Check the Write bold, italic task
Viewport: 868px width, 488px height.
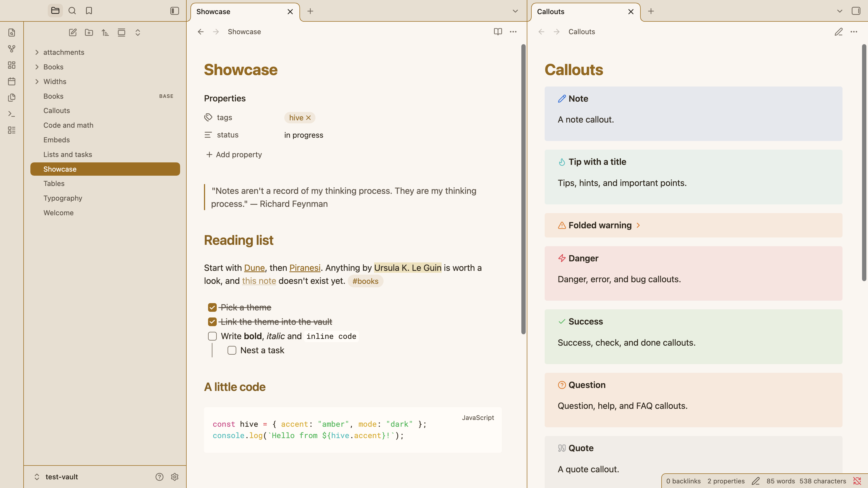[212, 336]
